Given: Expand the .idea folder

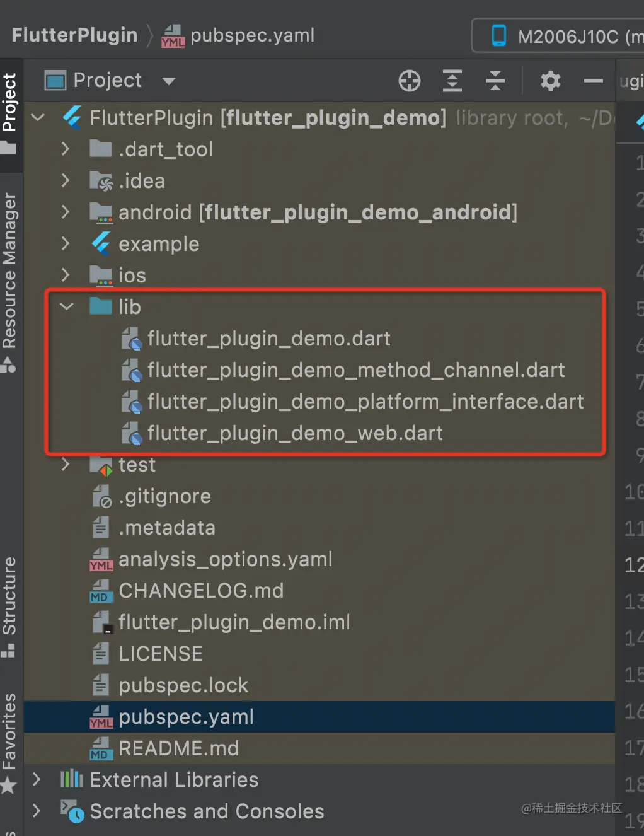Looking at the screenshot, I should [66, 180].
